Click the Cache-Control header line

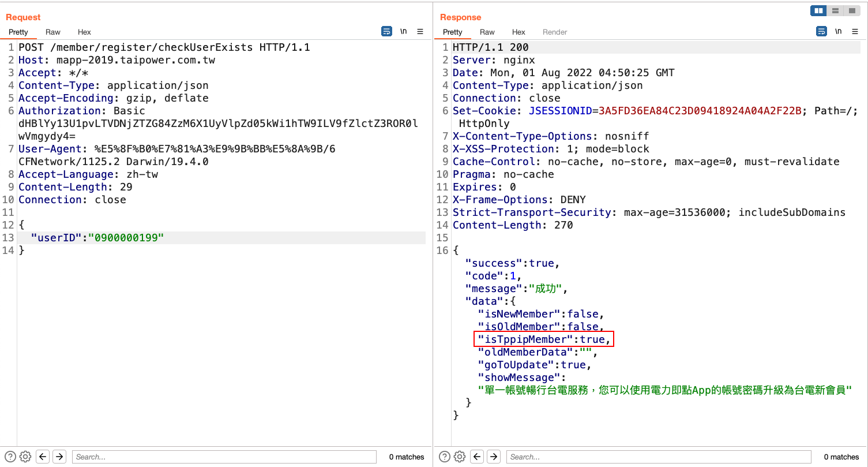(646, 162)
